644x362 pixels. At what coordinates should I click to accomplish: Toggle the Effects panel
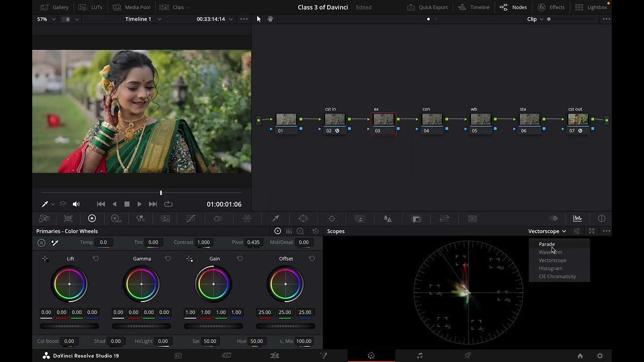pyautogui.click(x=551, y=8)
